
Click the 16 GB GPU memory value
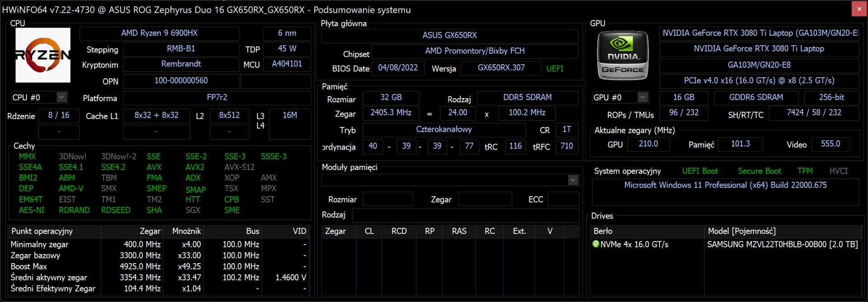(684, 98)
